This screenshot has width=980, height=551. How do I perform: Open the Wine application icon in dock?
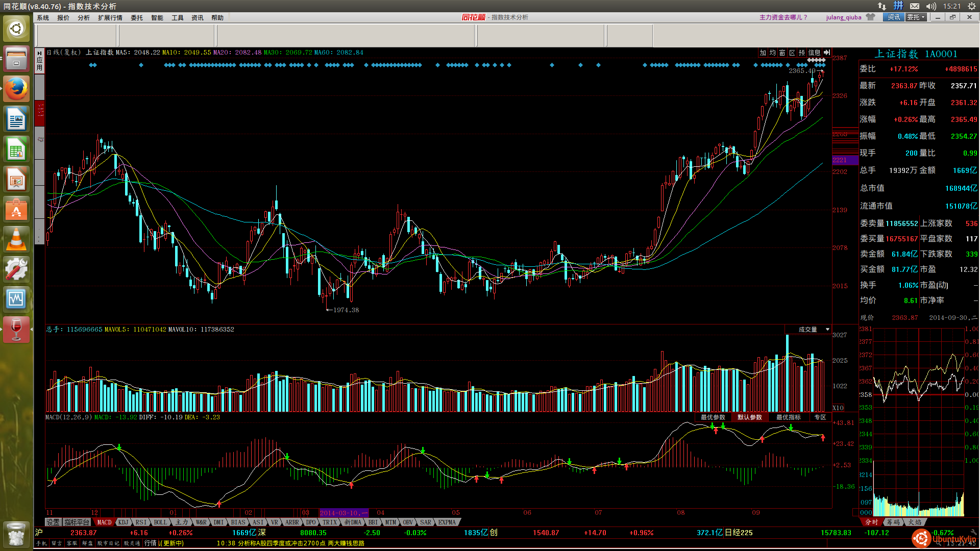pos(16,330)
